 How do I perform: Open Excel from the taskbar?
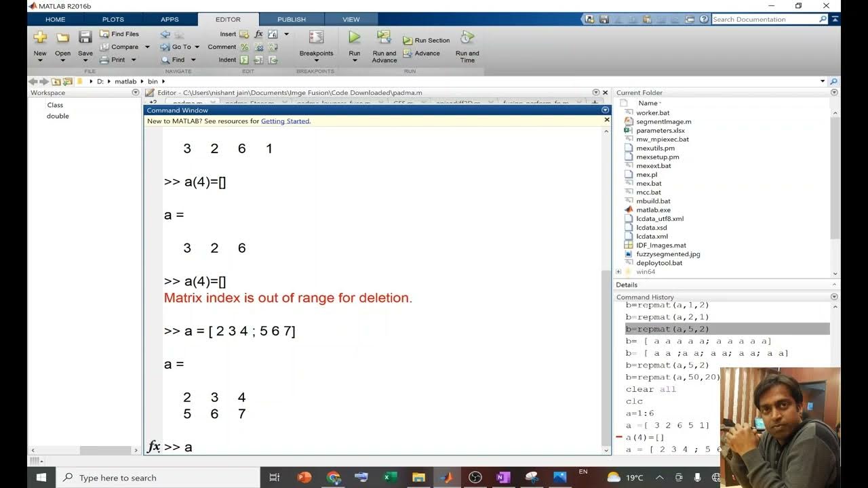point(390,477)
